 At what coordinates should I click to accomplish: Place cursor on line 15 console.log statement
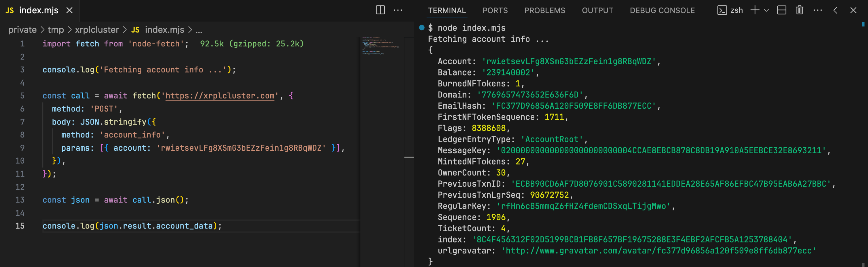pos(132,226)
